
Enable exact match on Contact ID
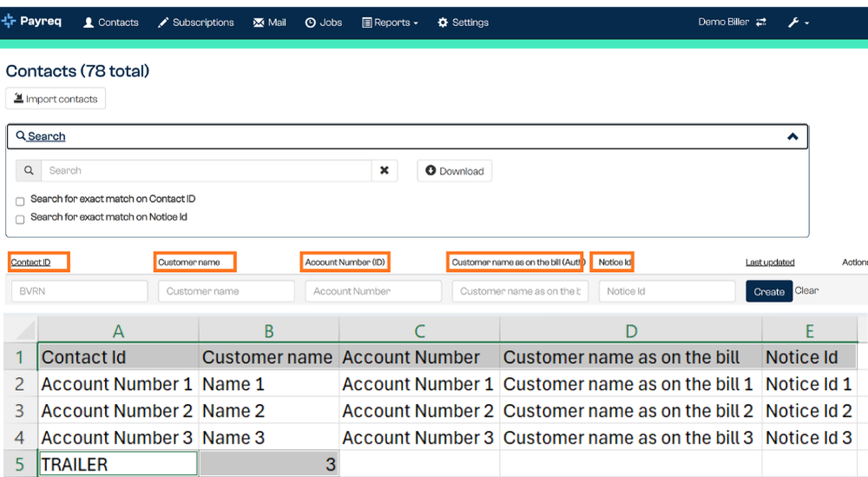[20, 201]
